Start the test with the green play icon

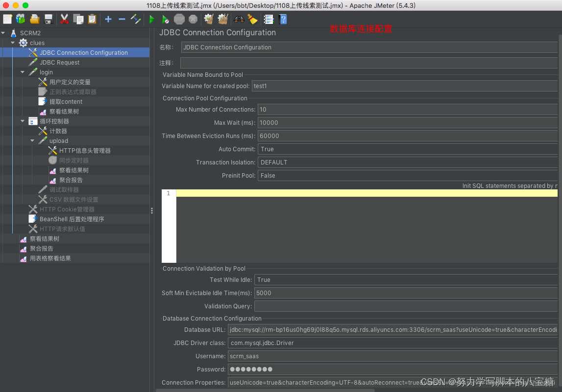(x=151, y=20)
